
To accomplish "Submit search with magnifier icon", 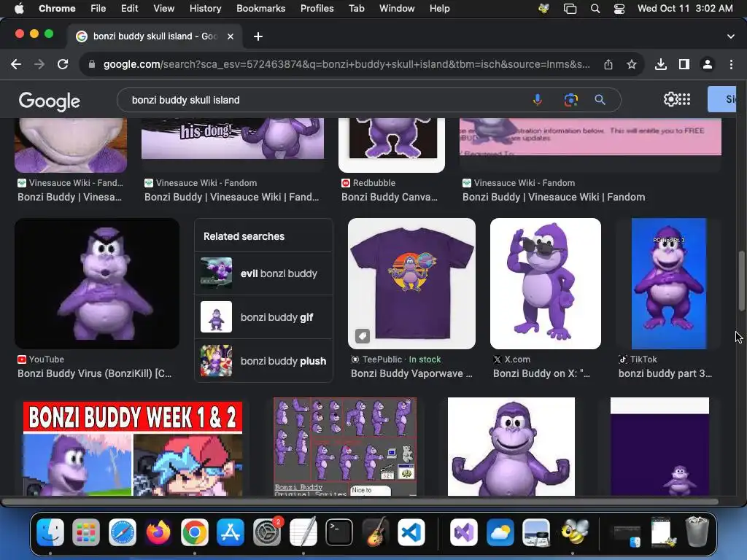I will click(x=600, y=99).
